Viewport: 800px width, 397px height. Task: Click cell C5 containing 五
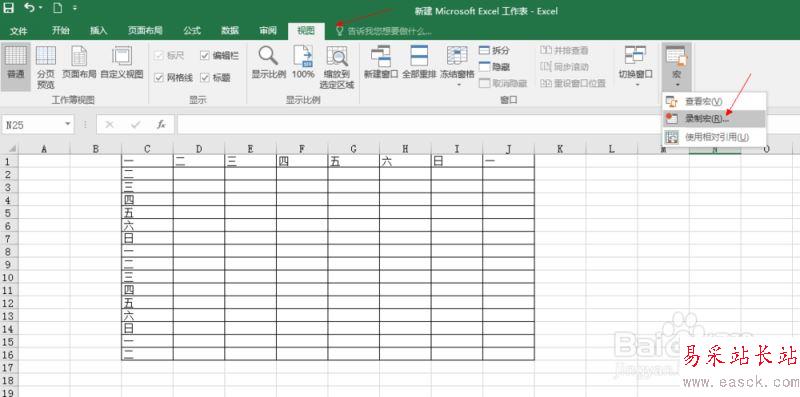(147, 213)
